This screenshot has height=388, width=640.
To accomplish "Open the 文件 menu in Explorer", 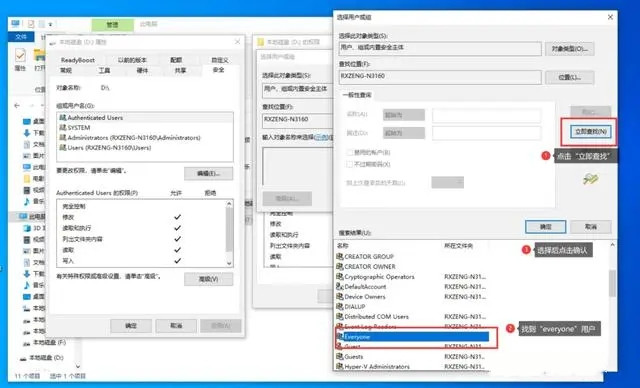I will coord(21,37).
